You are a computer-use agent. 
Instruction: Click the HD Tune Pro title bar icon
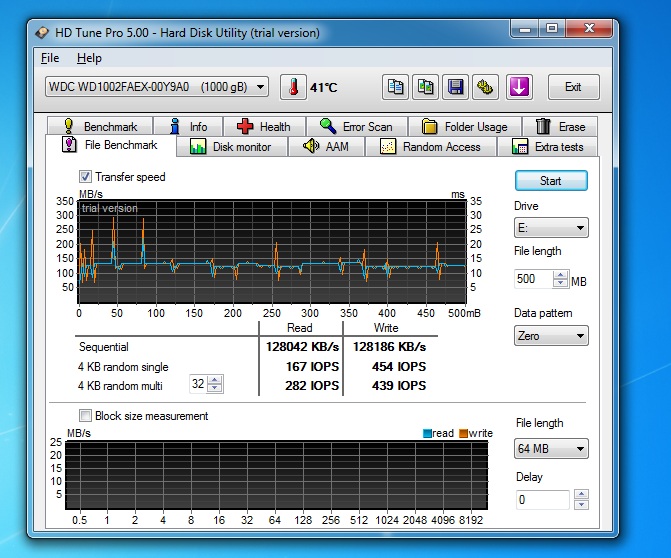click(42, 33)
